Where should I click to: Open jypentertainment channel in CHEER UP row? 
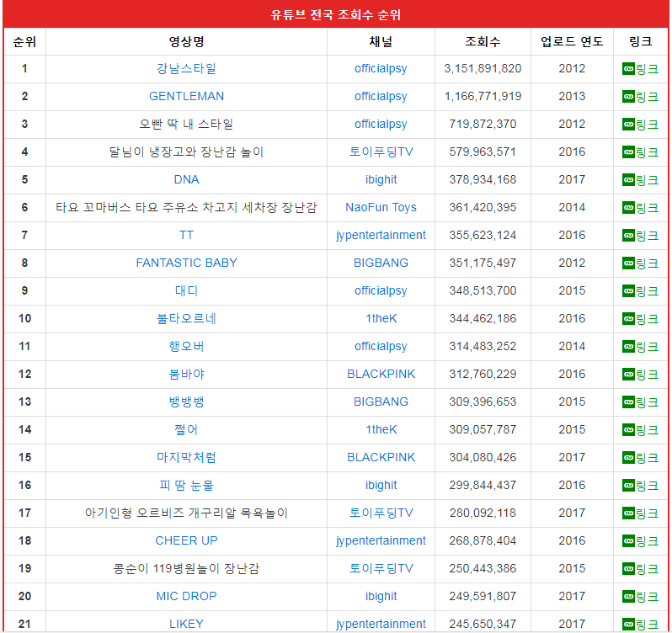tap(381, 540)
